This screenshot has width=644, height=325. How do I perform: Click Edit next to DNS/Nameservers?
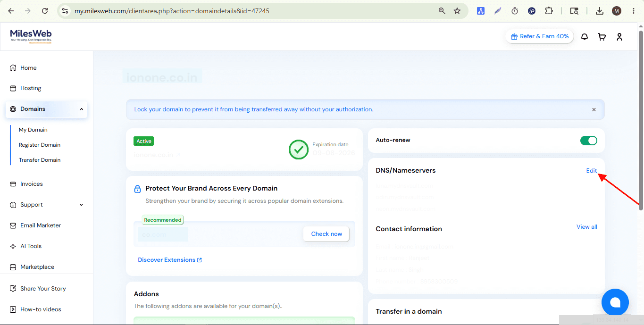coord(592,171)
